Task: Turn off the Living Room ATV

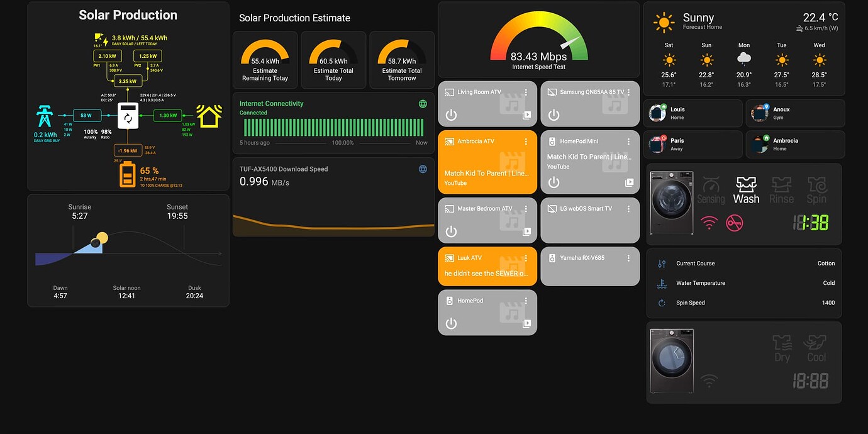Action: pyautogui.click(x=450, y=114)
